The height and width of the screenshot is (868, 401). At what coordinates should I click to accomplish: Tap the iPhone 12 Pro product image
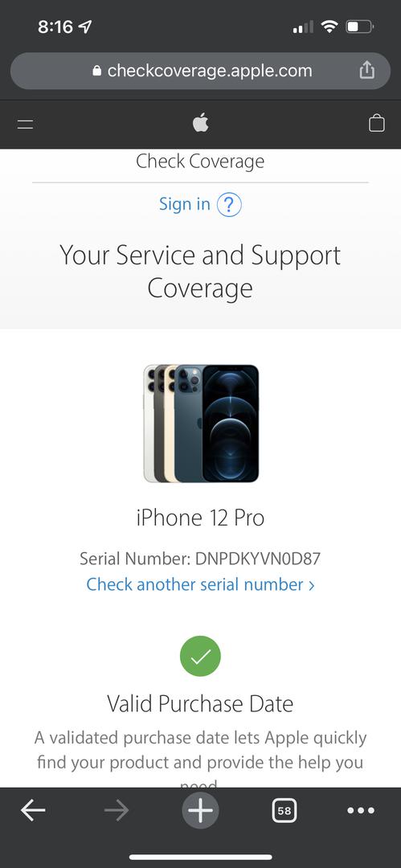[x=201, y=424]
